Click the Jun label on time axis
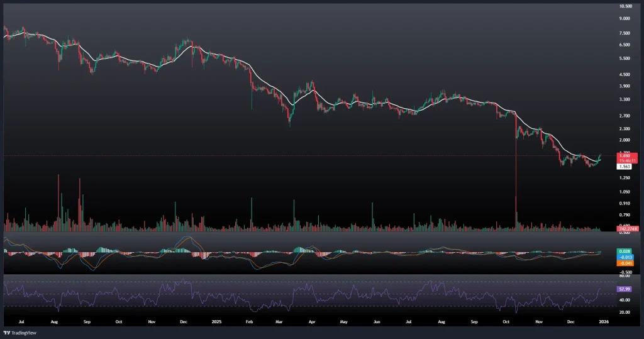 pos(376,320)
